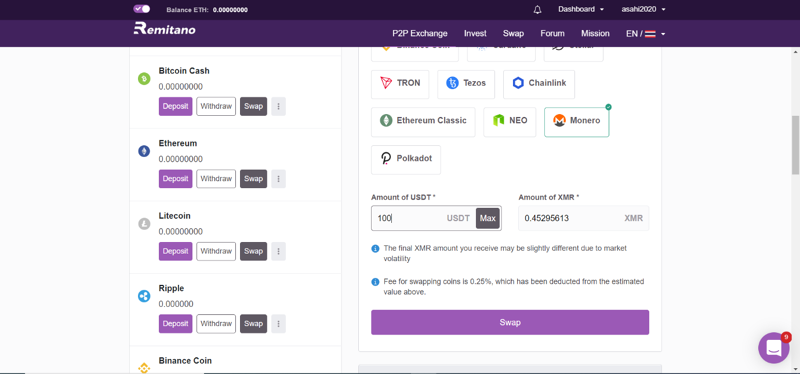Screen dimensions: 800x374
Task: Select Polkadot as swap coin
Action: coord(406,159)
